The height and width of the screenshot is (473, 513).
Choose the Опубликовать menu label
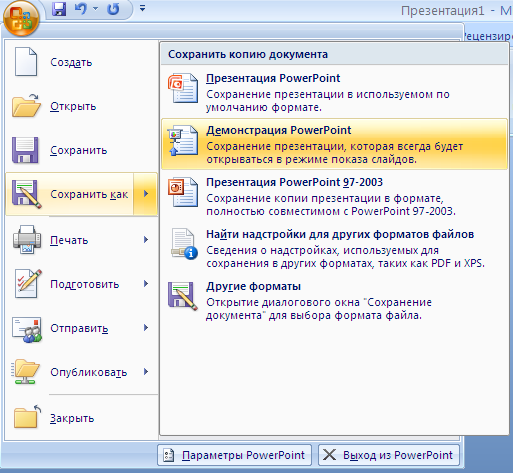pyautogui.click(x=89, y=372)
